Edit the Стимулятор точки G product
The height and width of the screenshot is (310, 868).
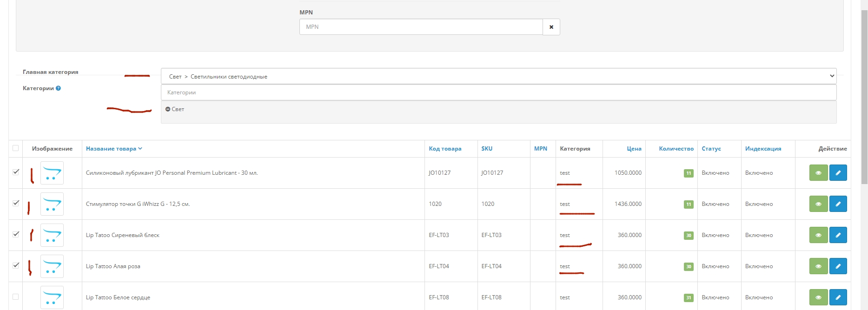click(x=838, y=204)
